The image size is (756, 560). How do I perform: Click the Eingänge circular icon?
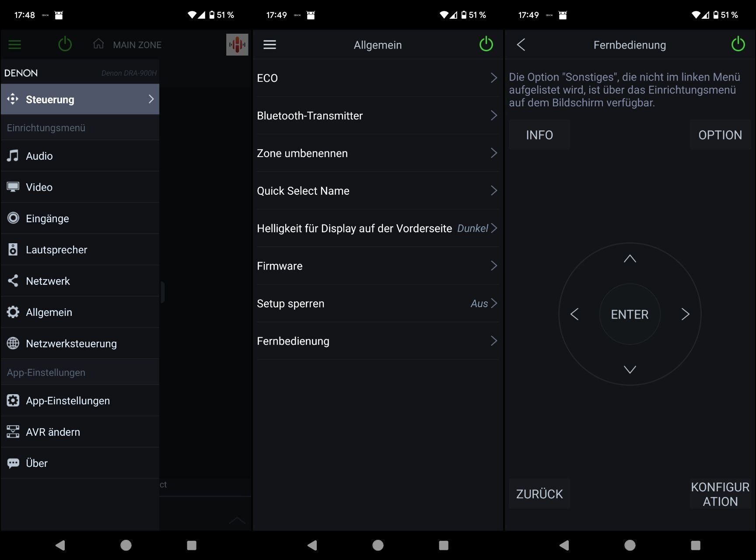click(13, 218)
